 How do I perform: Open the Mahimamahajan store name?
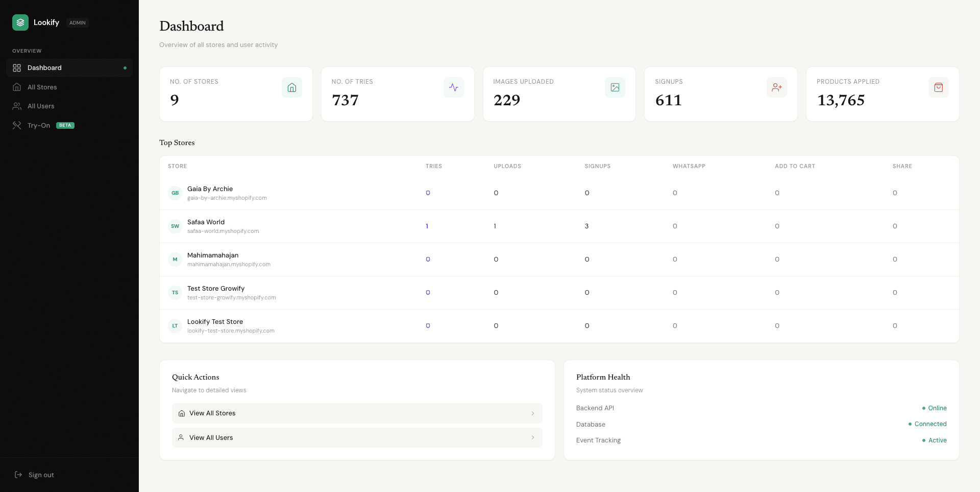coord(213,255)
